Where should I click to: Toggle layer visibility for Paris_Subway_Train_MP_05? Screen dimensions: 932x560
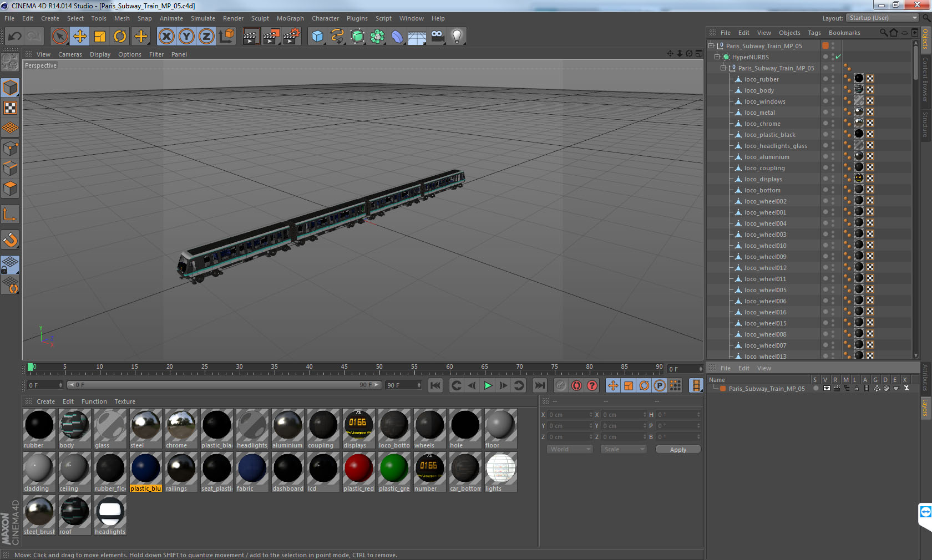point(827,388)
